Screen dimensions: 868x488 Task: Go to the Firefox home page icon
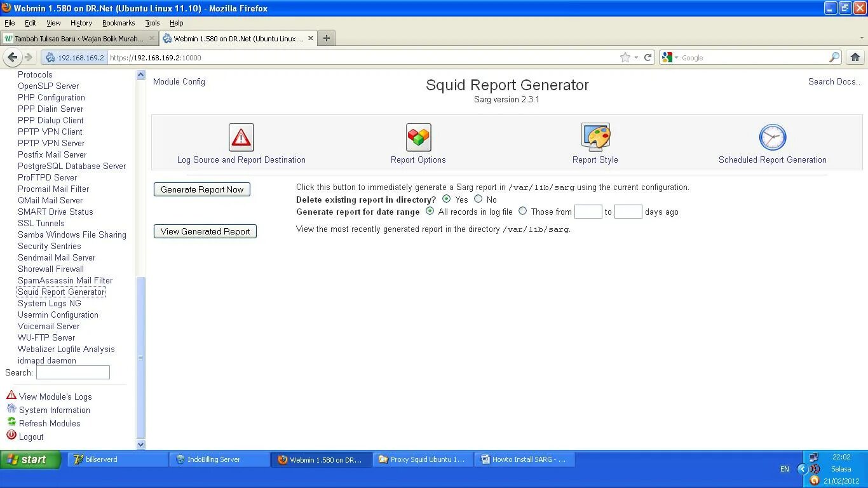[855, 57]
